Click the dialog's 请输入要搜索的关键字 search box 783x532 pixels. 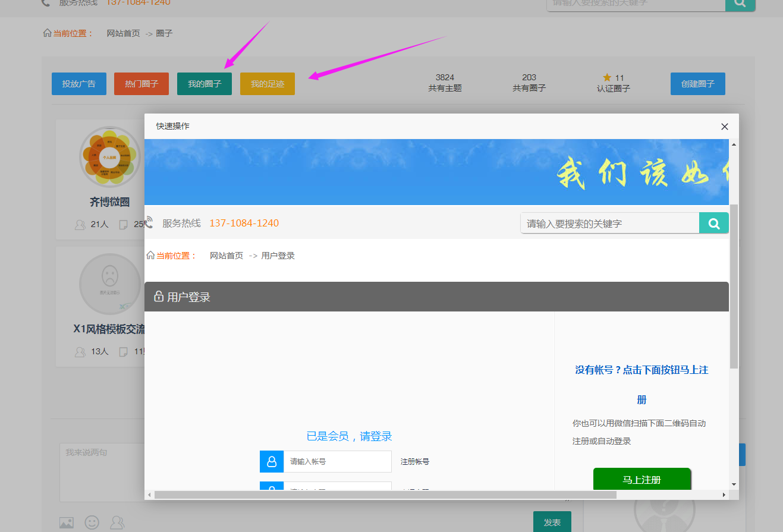tap(609, 223)
